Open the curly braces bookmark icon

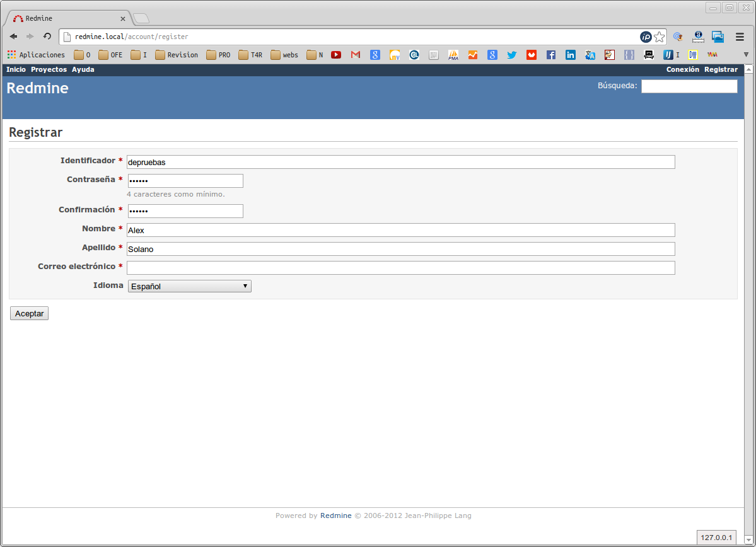(629, 55)
